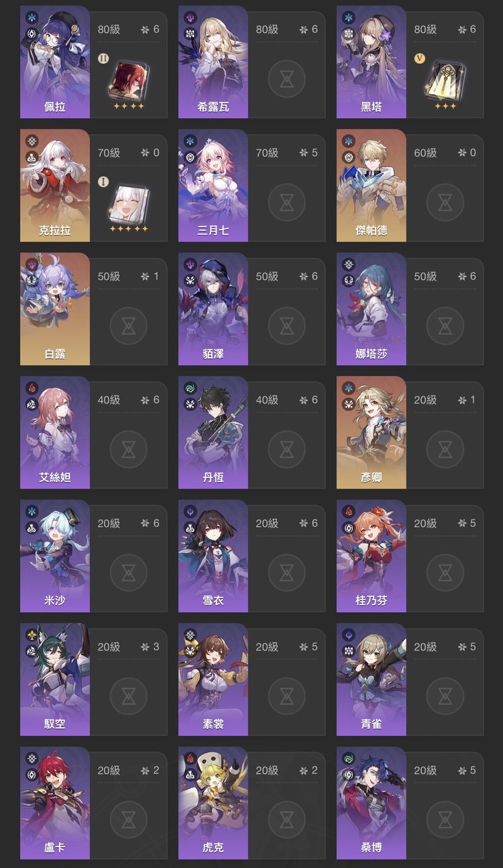Open the 貊澤 character portrait

(213, 309)
